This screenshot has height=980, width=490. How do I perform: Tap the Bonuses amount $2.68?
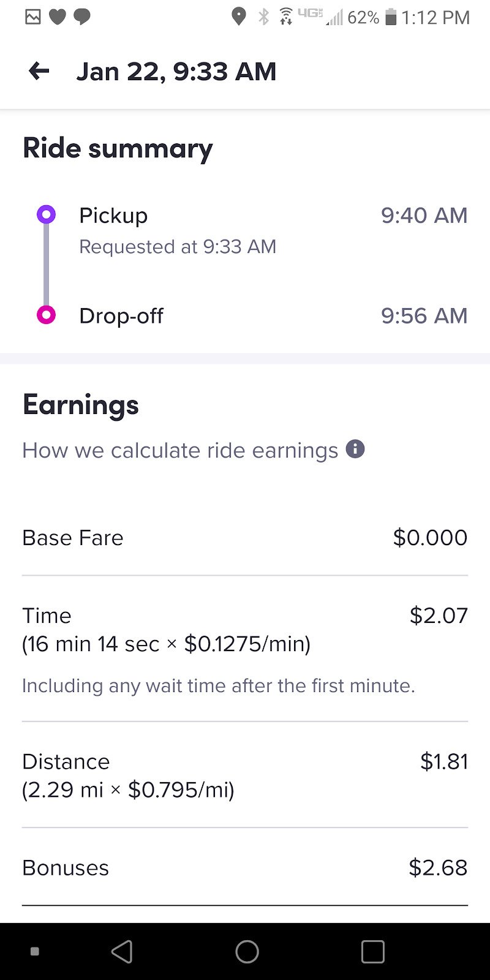(438, 868)
